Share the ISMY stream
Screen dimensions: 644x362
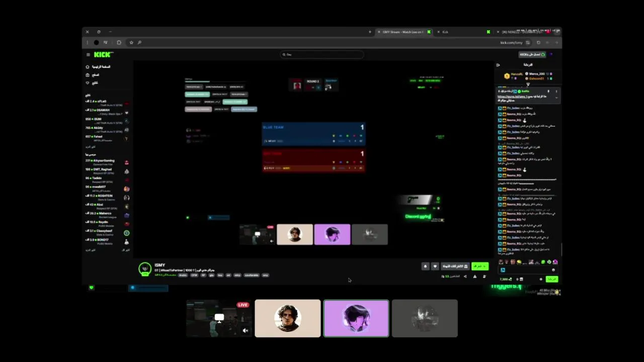coord(465,276)
